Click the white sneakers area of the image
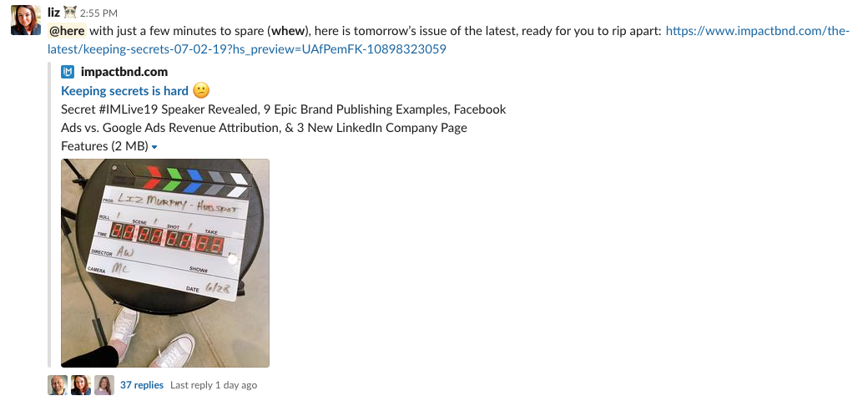The image size is (868, 401). (152, 338)
